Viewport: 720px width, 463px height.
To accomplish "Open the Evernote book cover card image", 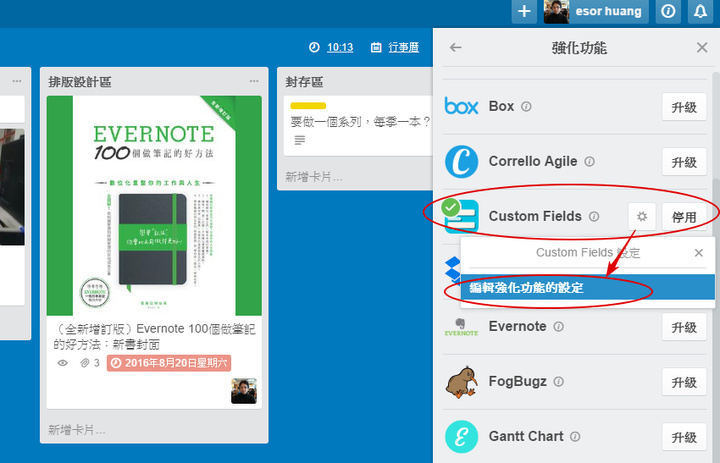I will (154, 205).
